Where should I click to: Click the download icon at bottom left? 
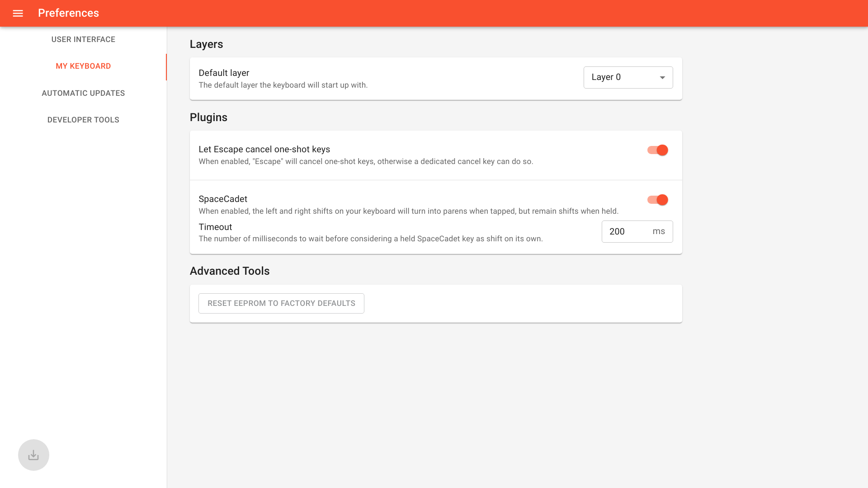coord(33,455)
